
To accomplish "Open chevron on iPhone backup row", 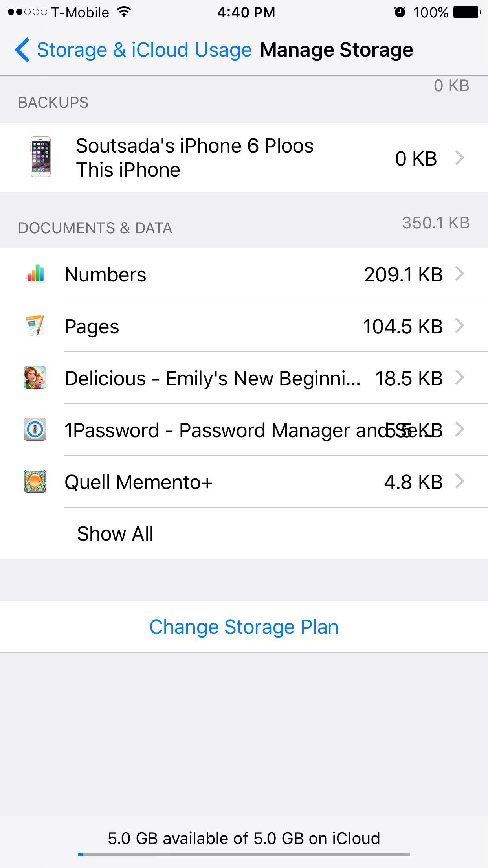I will coord(459,158).
